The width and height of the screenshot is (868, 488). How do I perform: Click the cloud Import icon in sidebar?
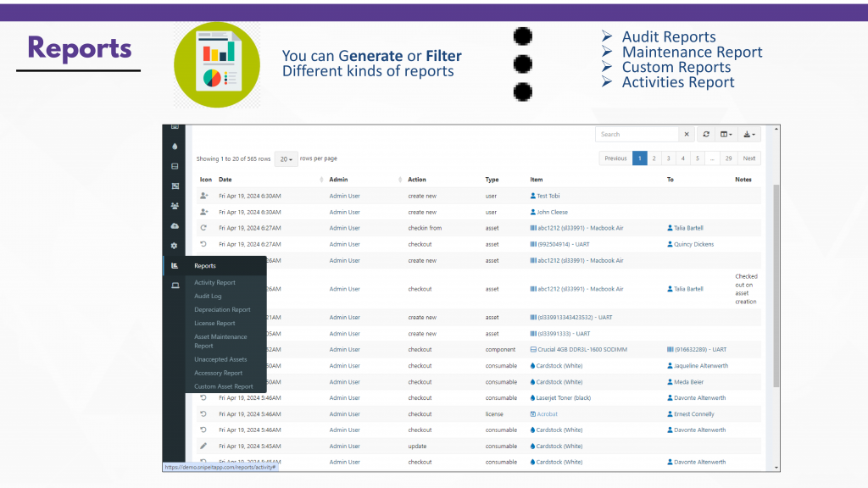pos(175,225)
